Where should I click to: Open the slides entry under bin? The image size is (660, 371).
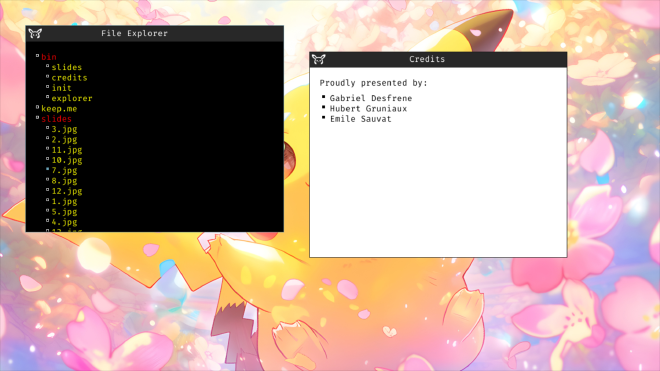pyautogui.click(x=67, y=67)
